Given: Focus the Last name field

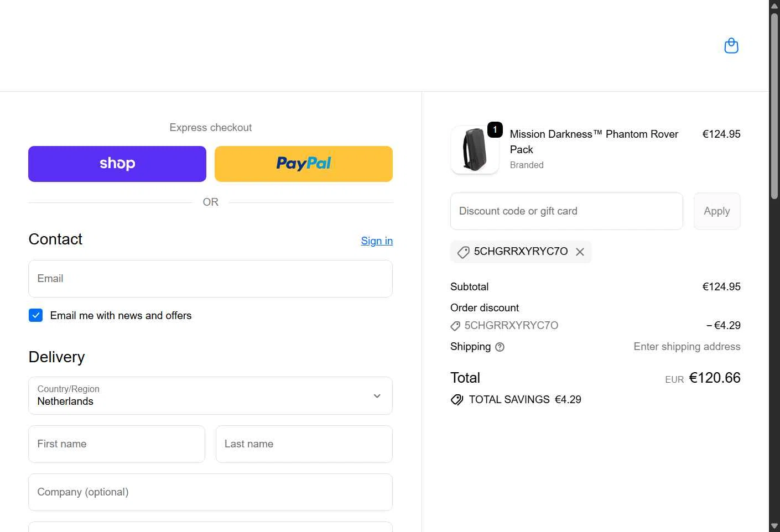Looking at the screenshot, I should click(304, 444).
